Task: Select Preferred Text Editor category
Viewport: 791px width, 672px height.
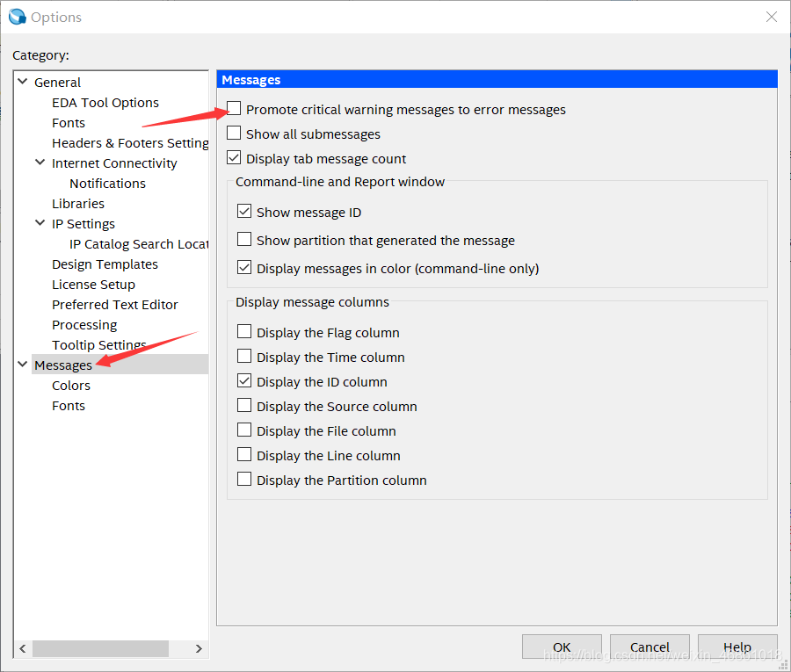Action: (x=115, y=305)
